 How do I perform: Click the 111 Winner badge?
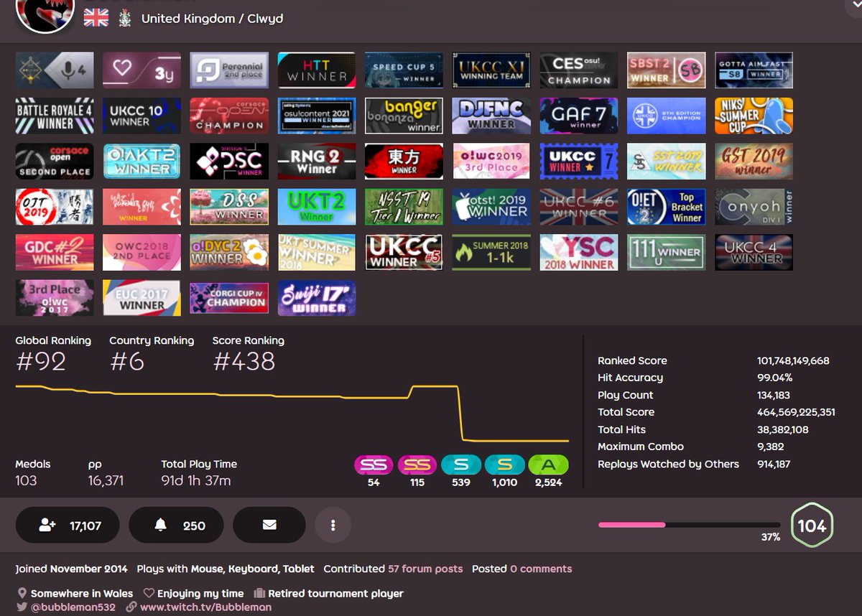click(666, 253)
